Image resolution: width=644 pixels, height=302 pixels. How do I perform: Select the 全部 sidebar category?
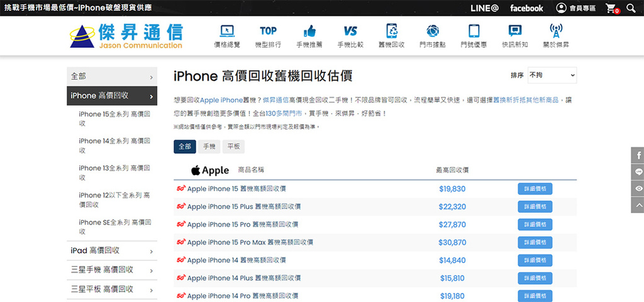(112, 76)
